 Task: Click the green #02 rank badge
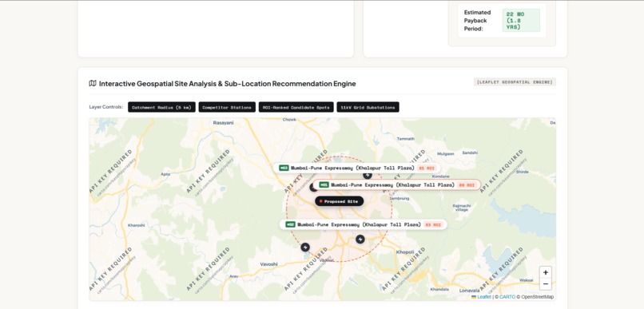[x=290, y=224]
